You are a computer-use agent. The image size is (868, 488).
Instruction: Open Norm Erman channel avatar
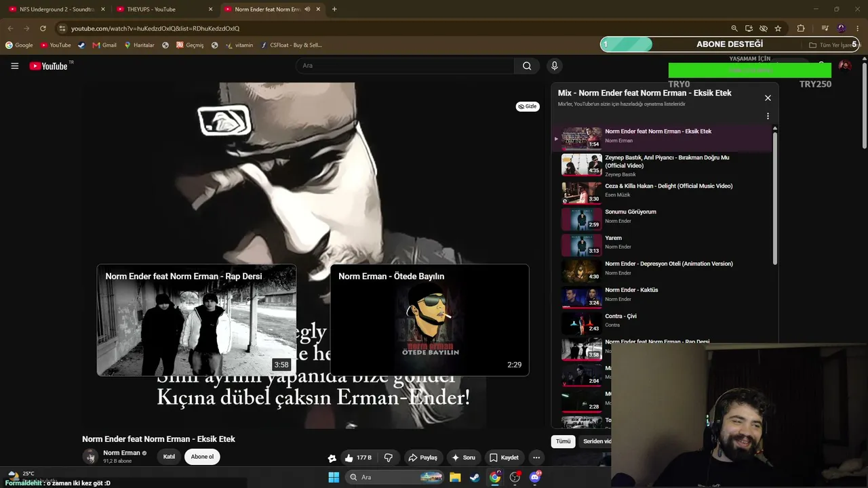(x=90, y=456)
